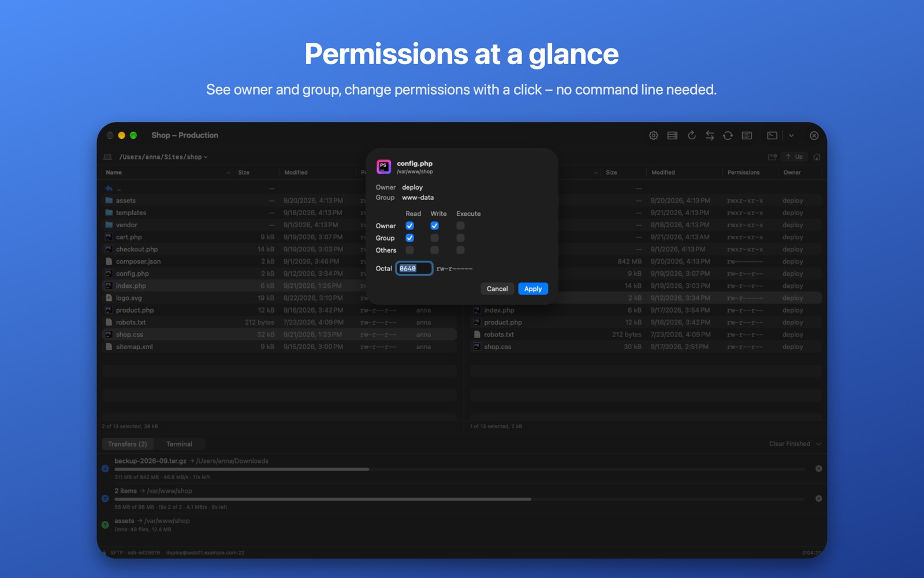
Task: Click the refresh arrow icon in toolbar
Action: pyautogui.click(x=691, y=135)
